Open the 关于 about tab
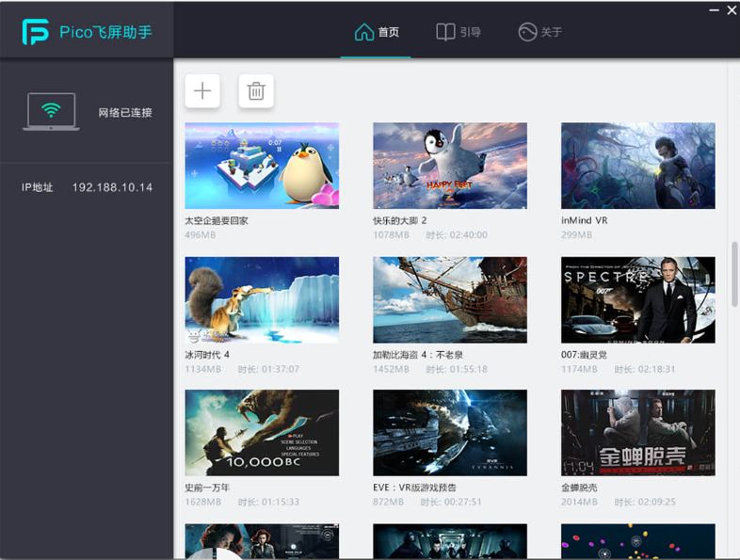The image size is (740, 560). (x=539, y=32)
